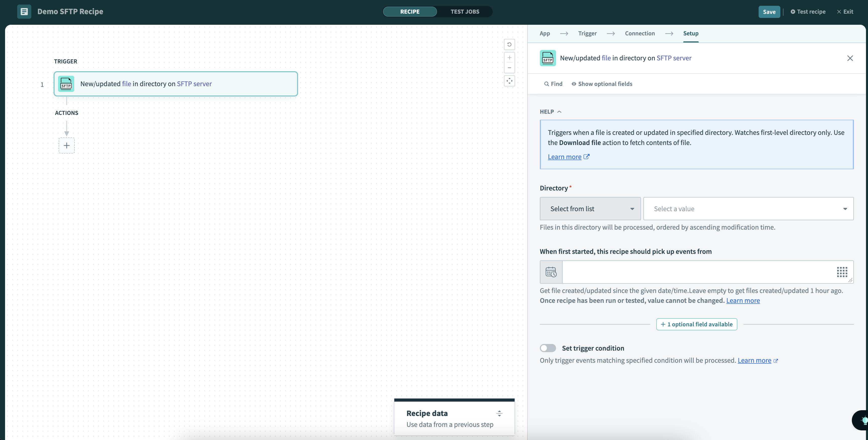The height and width of the screenshot is (440, 868).
Task: Switch to the TEST JOBS tab
Action: 465,11
